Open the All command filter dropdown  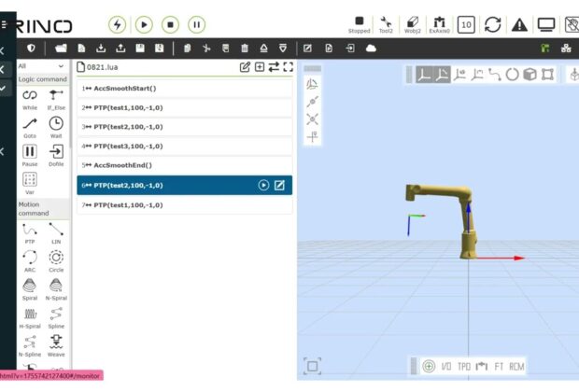(42, 66)
